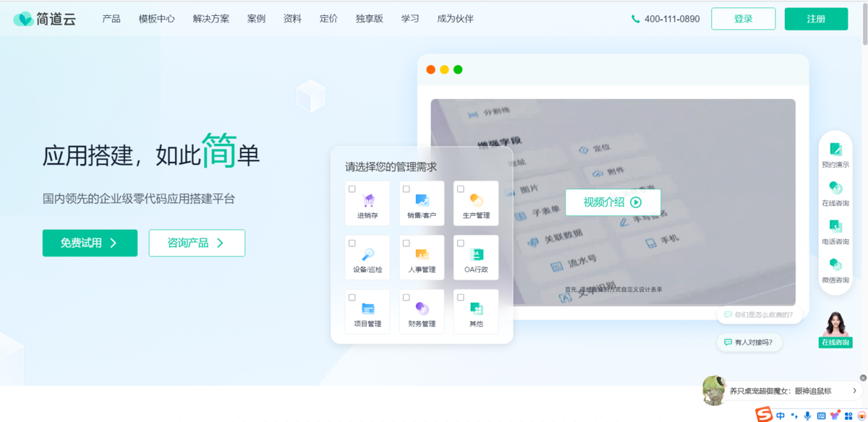Close the desktop pet notification popup
This screenshot has width=868, height=422.
pos(863,378)
